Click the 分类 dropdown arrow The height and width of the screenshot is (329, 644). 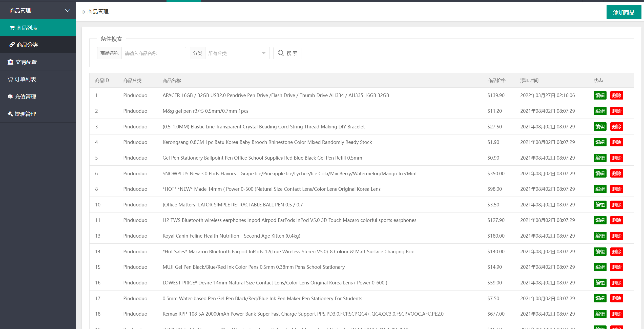263,53
